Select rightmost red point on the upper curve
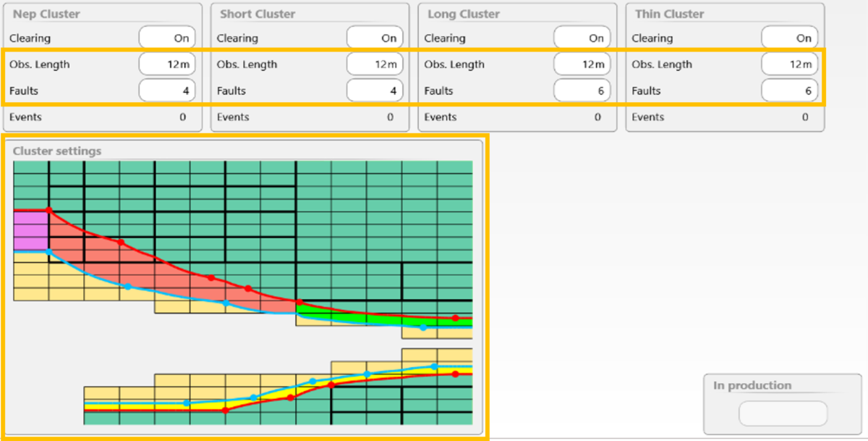 tap(455, 318)
